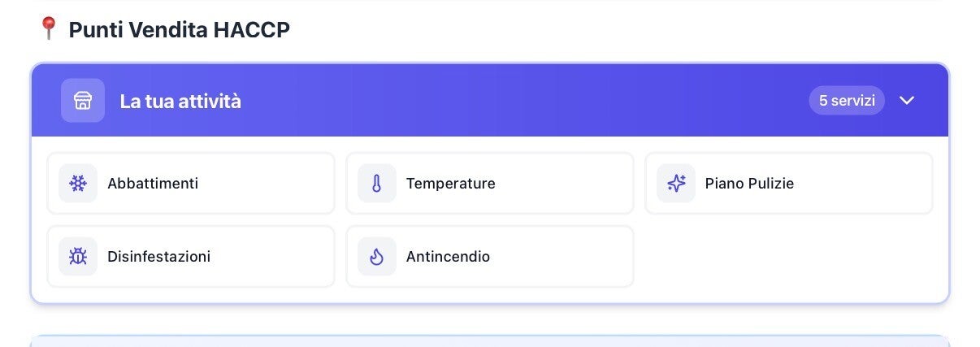Click the "La tua attività" title text
980x347 pixels.
[180, 102]
